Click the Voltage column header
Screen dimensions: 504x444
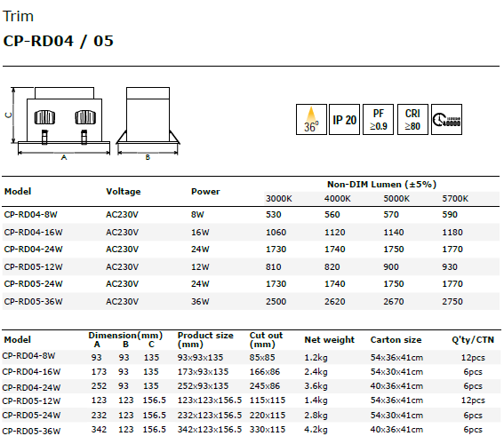[124, 192]
